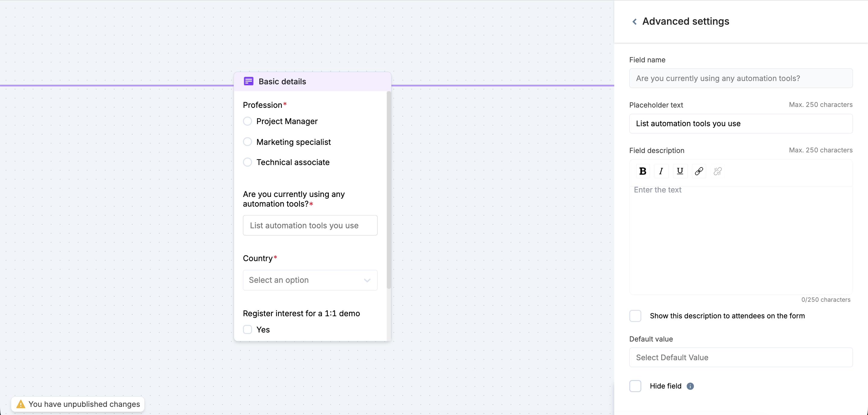Toggle bold formatting in Field description
The height and width of the screenshot is (415, 868).
[x=642, y=171]
